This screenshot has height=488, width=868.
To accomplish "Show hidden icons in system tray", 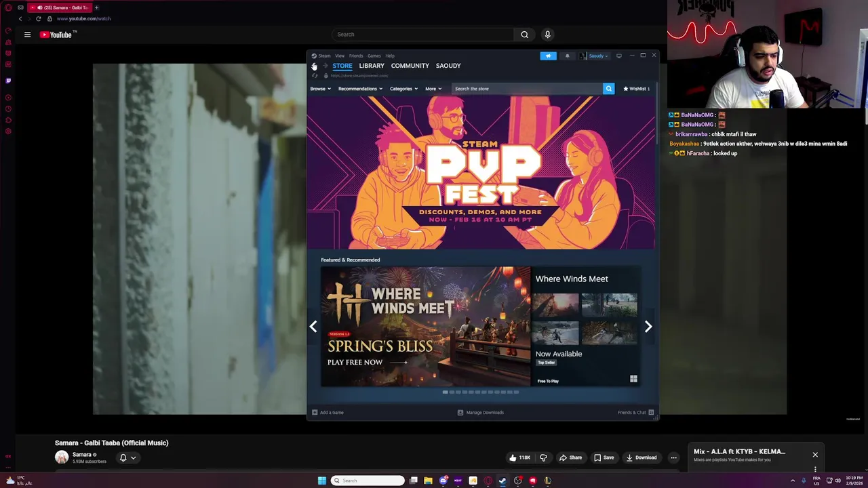I will click(x=793, y=481).
